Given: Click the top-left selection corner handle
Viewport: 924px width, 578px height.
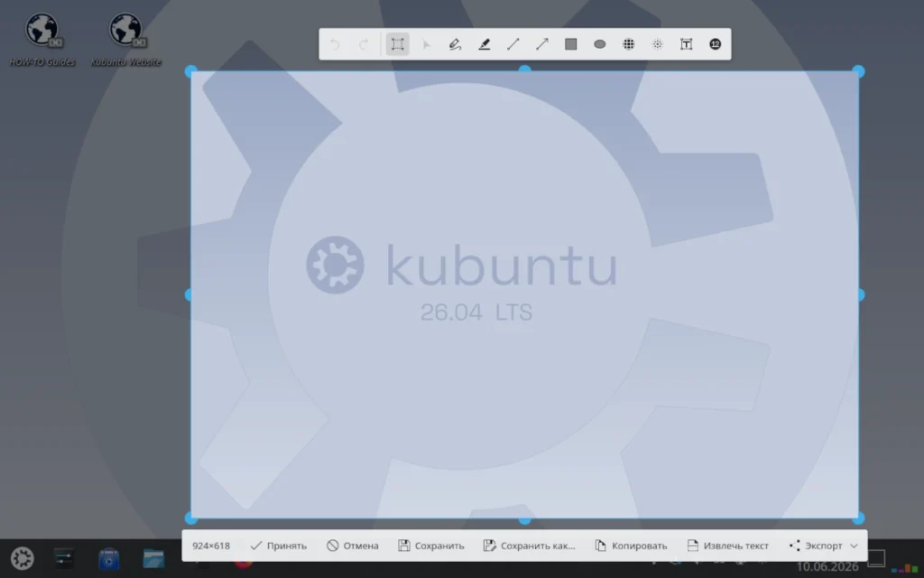Looking at the screenshot, I should click(x=191, y=71).
